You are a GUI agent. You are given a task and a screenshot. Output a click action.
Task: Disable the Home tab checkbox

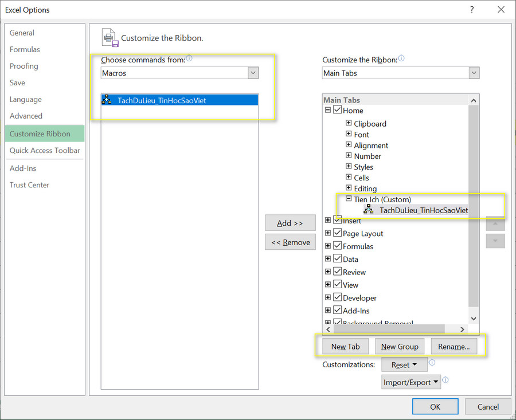(337, 110)
